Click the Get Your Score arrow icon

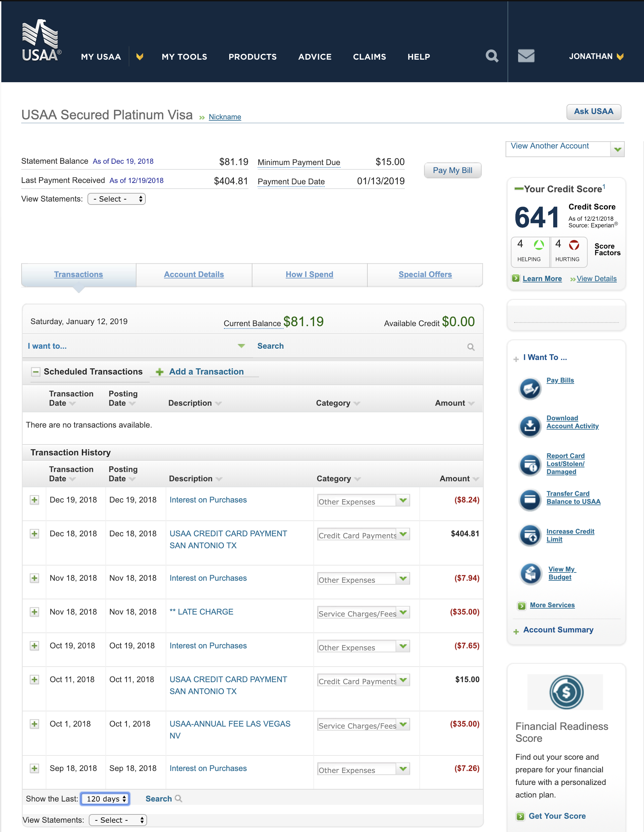tap(520, 816)
